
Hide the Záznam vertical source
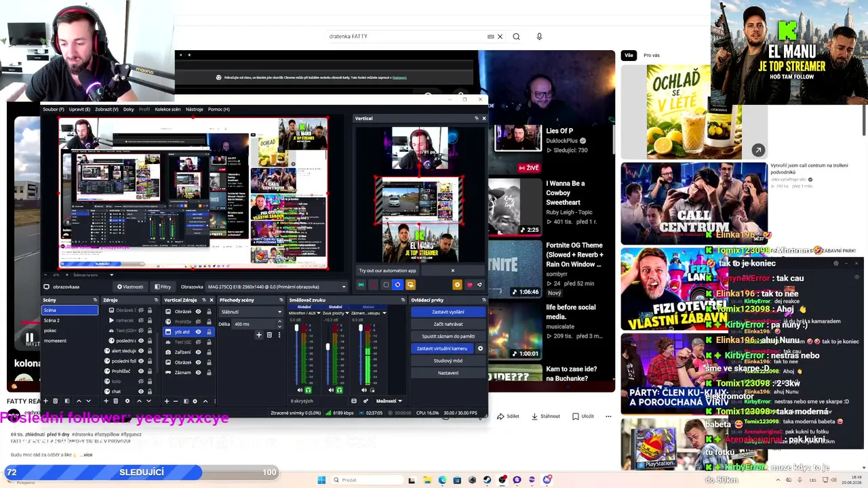click(198, 373)
